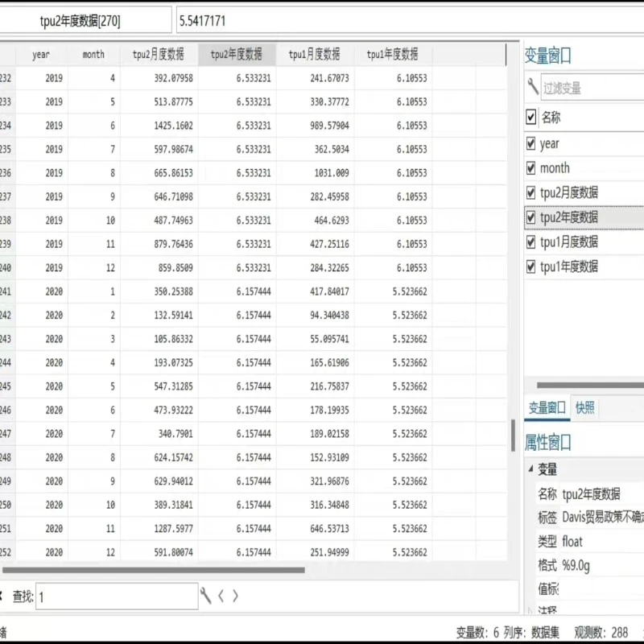644x644 pixels.
Task: Toggle the 名称 checkbox in the variable window
Action: pos(529,116)
